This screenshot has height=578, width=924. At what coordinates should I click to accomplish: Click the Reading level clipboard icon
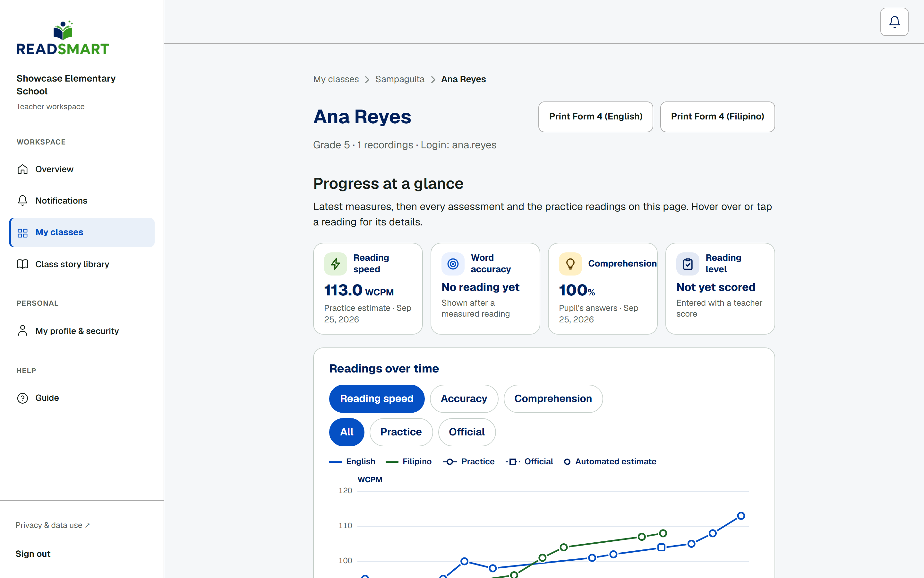(688, 264)
